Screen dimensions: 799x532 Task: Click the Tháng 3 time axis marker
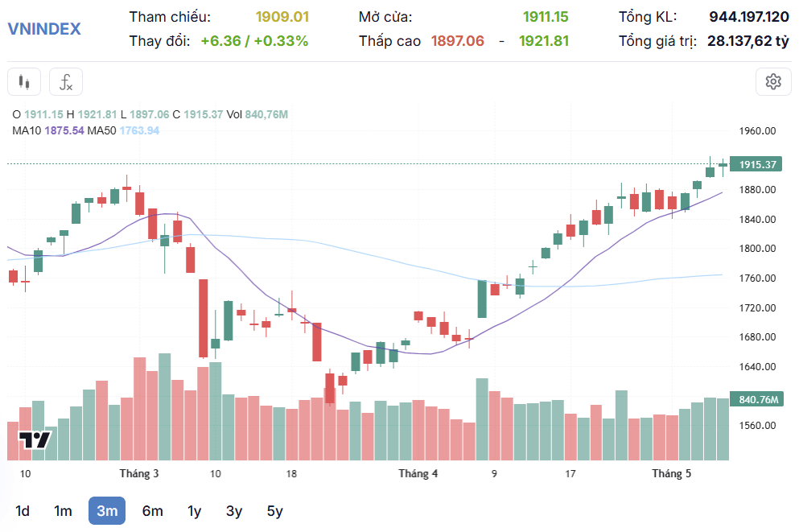pyautogui.click(x=139, y=473)
